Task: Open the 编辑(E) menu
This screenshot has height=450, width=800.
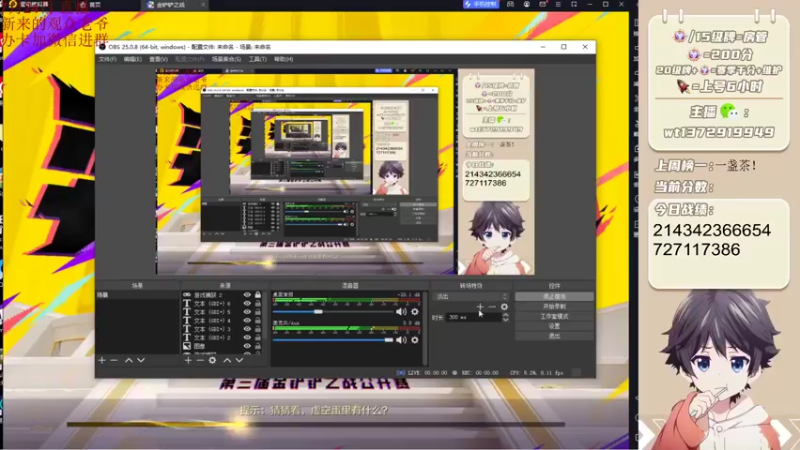Action: pos(133,59)
